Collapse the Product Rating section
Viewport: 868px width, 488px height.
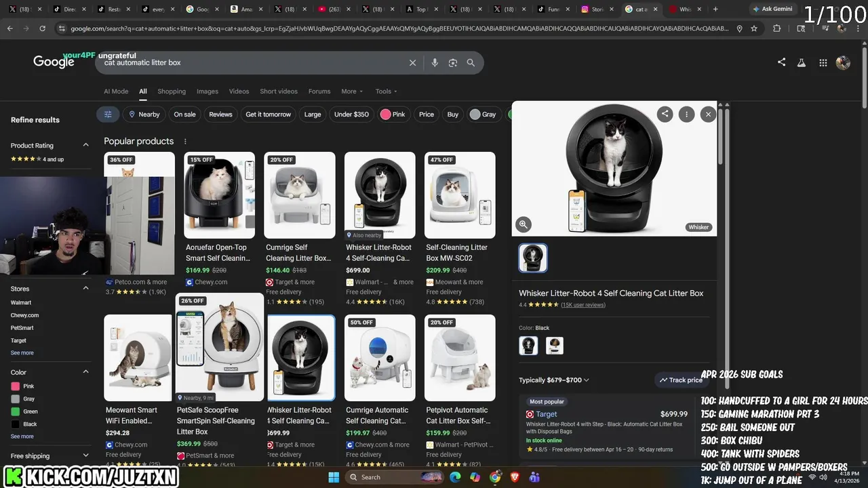pos(85,145)
